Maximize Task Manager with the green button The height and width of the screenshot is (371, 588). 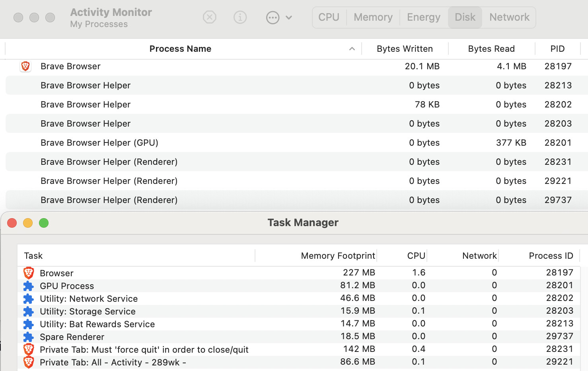[44, 223]
